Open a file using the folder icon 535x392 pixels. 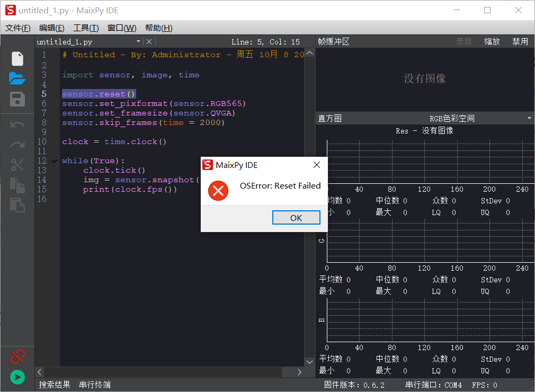[x=17, y=78]
